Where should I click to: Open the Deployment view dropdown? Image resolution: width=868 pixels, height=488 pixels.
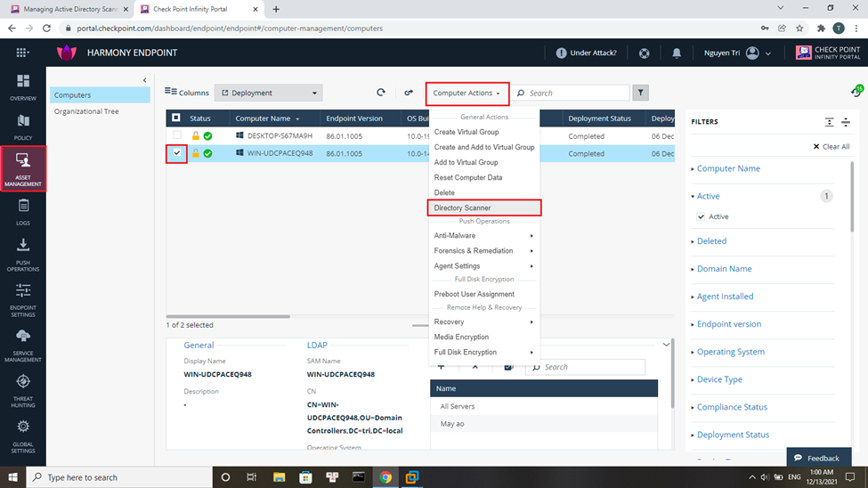(x=269, y=93)
